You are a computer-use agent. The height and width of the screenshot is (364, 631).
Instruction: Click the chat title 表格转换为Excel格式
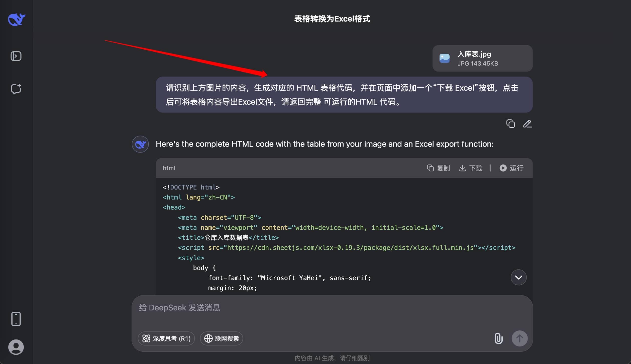332,19
